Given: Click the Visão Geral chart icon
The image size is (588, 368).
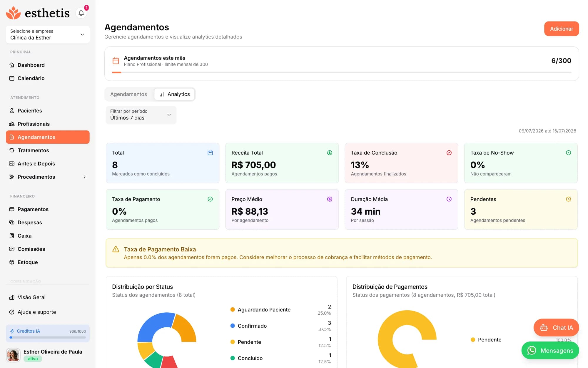Looking at the screenshot, I should pyautogui.click(x=12, y=297).
